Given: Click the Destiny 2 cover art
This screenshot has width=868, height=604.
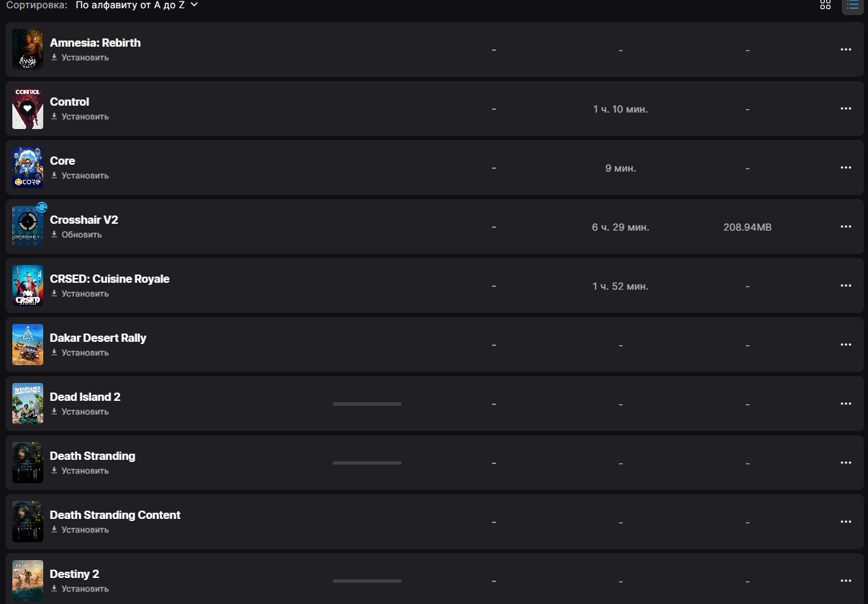Looking at the screenshot, I should tap(27, 581).
